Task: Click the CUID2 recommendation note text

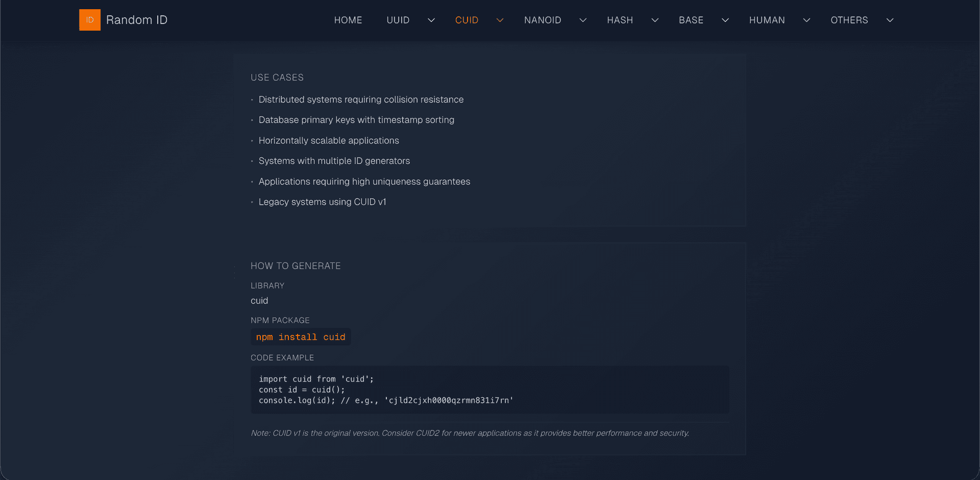Action: click(470, 433)
